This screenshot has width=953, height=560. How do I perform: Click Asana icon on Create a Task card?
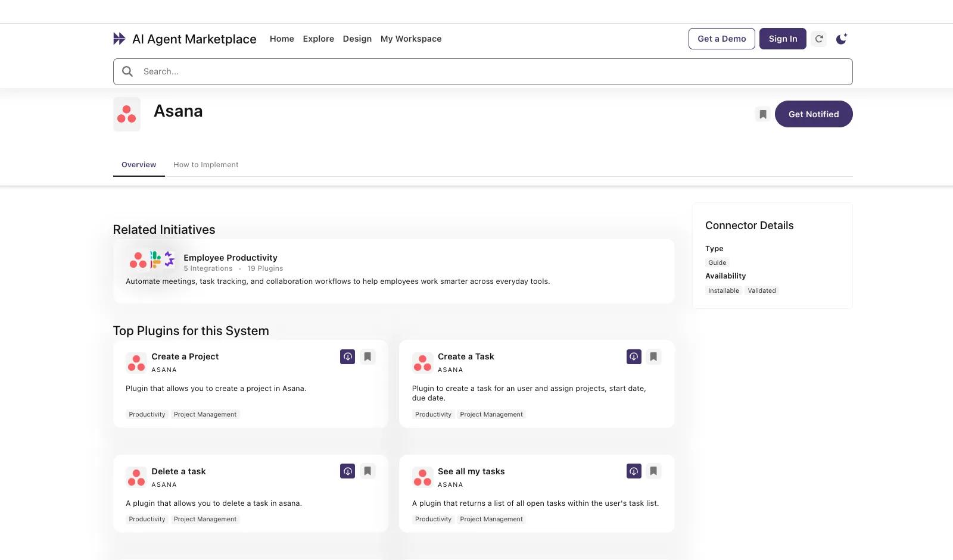pos(422,362)
